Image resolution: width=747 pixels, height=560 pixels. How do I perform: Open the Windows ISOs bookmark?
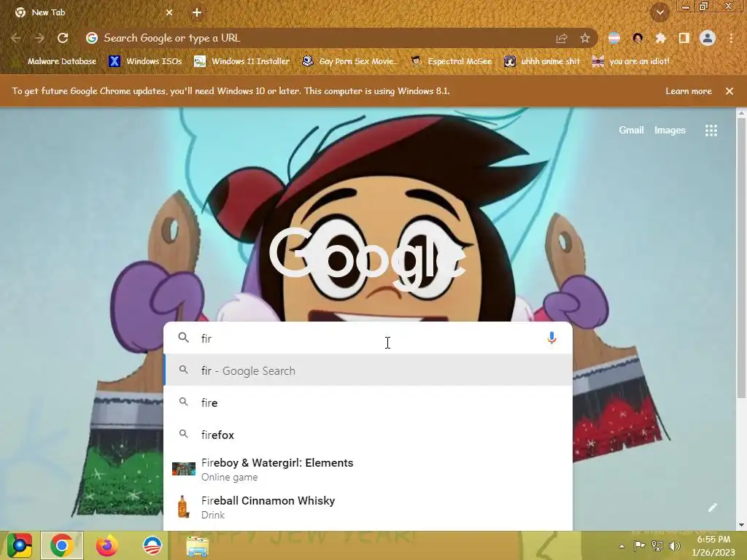point(145,61)
